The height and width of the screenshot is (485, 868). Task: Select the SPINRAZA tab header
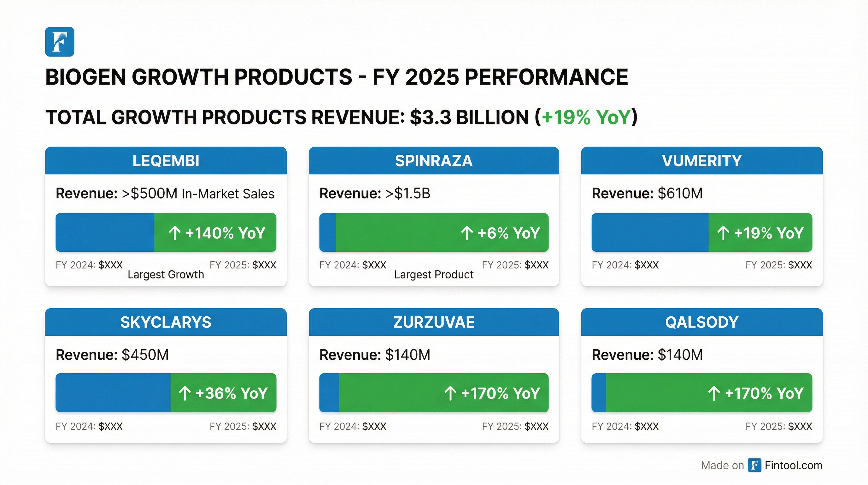click(434, 160)
